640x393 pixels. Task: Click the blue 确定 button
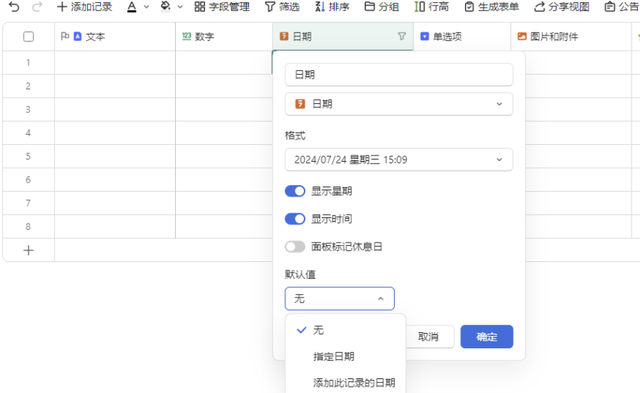487,337
